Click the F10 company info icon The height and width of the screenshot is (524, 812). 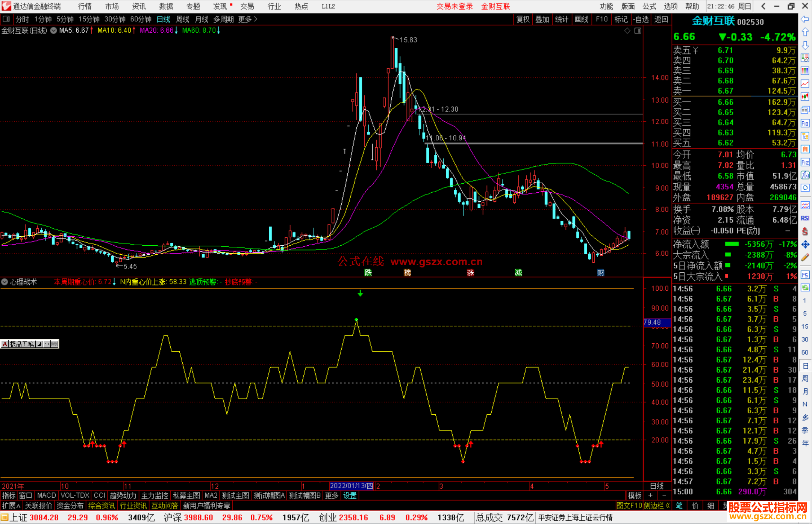(x=805, y=123)
